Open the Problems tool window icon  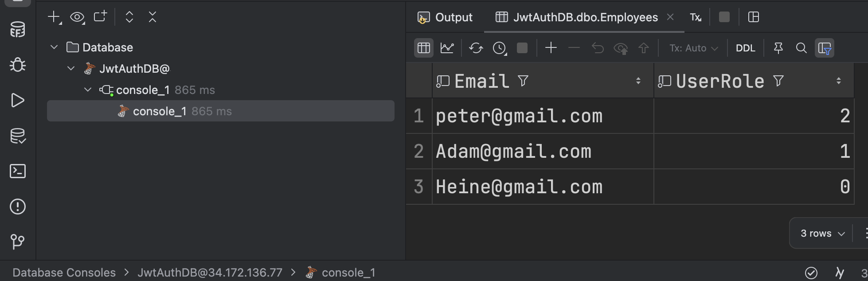[x=18, y=207]
